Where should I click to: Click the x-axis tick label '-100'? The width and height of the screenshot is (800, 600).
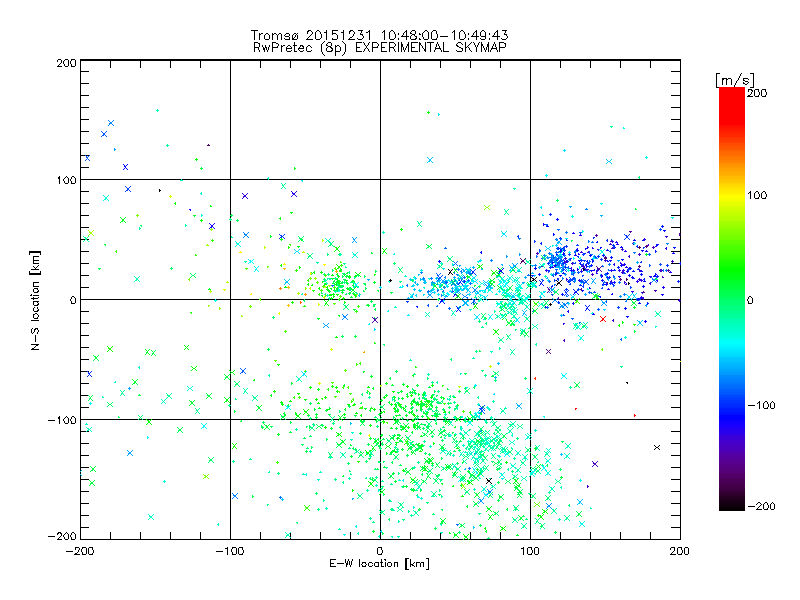click(230, 551)
